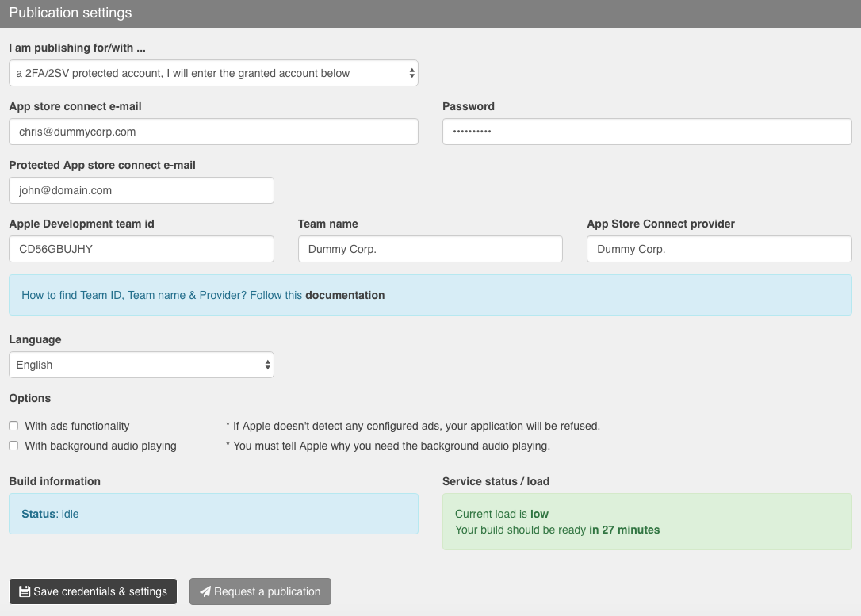861x616 pixels.
Task: Focus the App store connect e-mail field
Action: tap(213, 132)
